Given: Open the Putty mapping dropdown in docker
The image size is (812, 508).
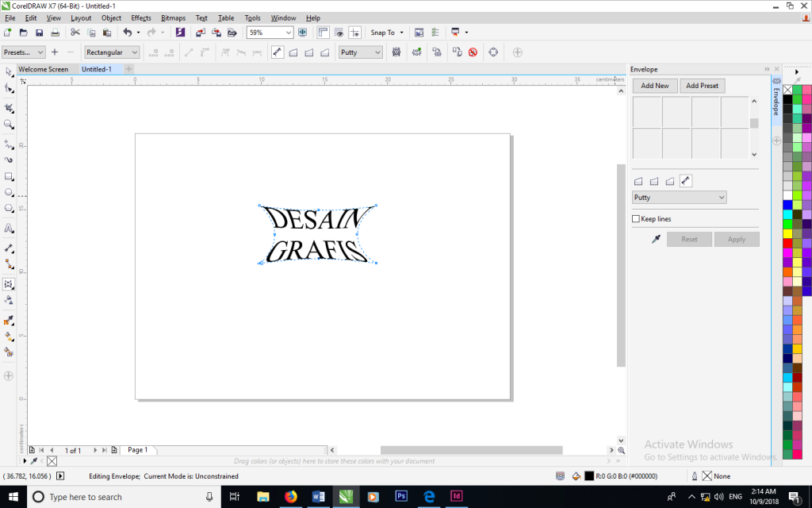Looking at the screenshot, I should (679, 197).
